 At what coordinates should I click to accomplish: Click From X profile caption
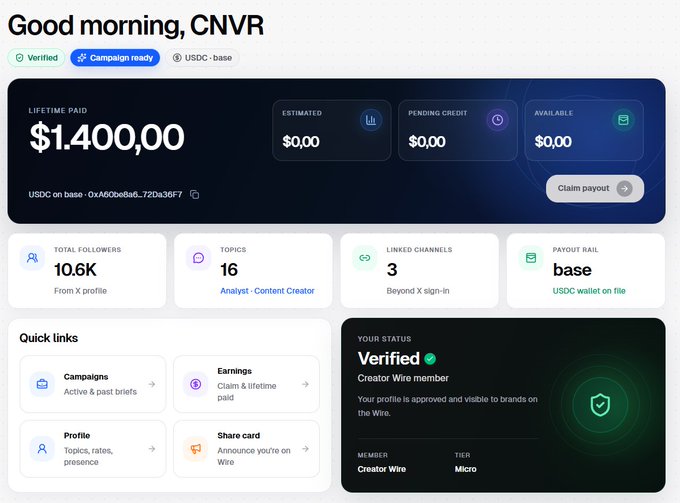click(80, 291)
